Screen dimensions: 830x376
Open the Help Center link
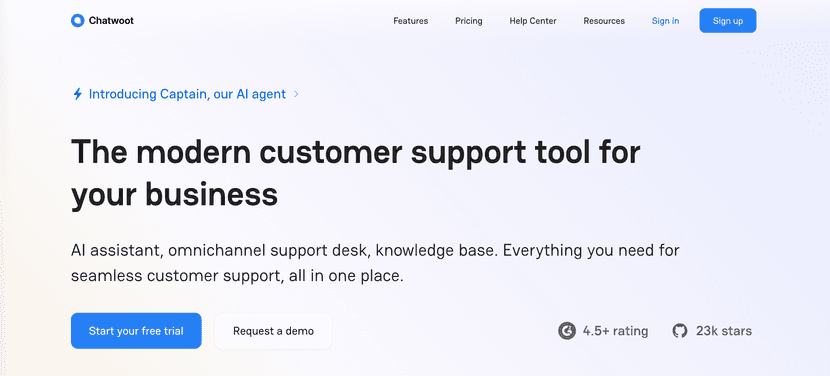(533, 21)
